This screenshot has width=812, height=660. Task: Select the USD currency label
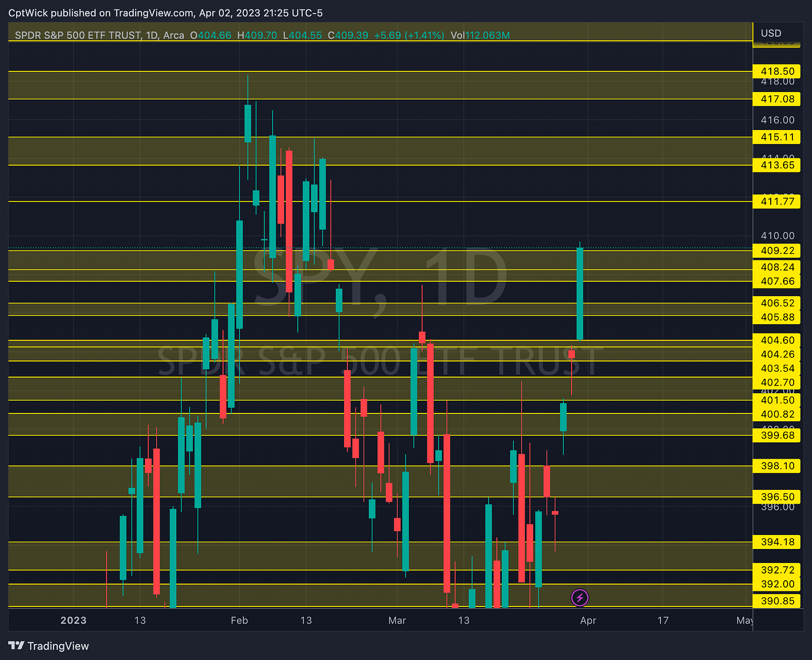pos(771,33)
